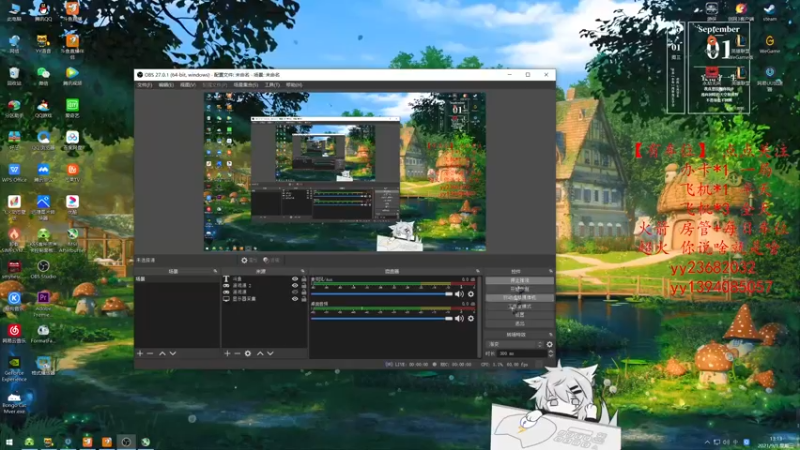Click the Audio Mixer vertical scrollbar
The height and width of the screenshot is (450, 800).
(x=480, y=316)
